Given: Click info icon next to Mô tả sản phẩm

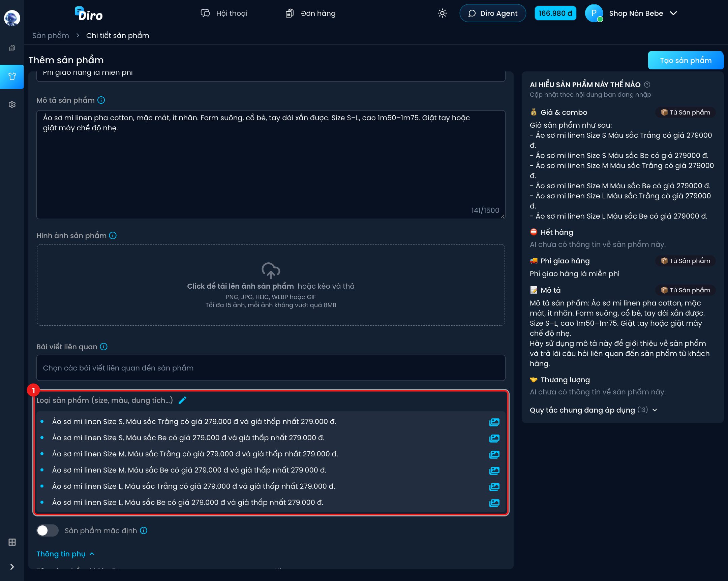Looking at the screenshot, I should (101, 100).
